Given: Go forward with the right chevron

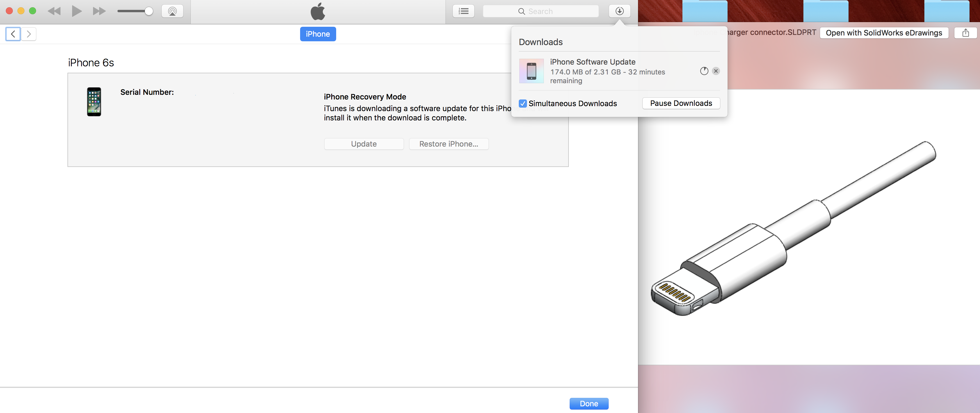Looking at the screenshot, I should [28, 34].
